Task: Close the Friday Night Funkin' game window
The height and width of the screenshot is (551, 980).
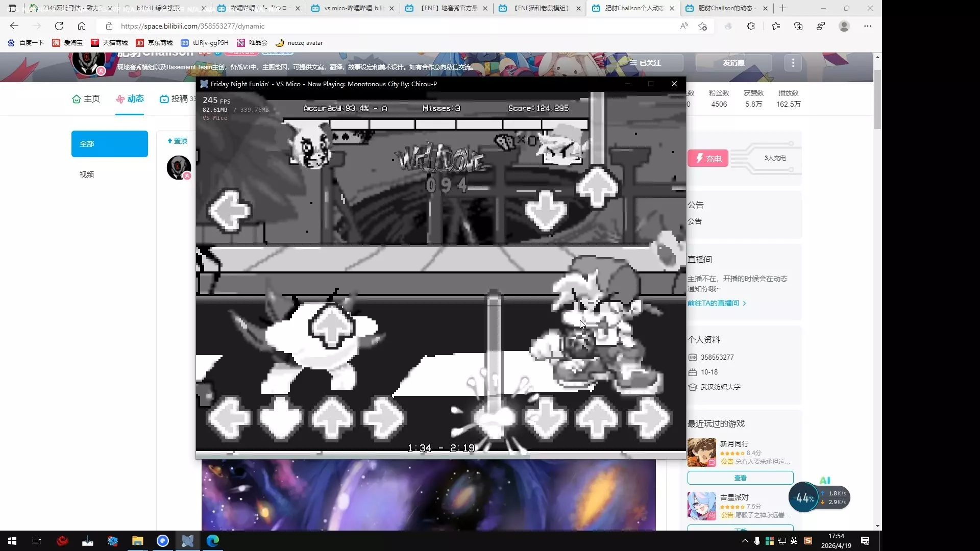Action: click(674, 84)
